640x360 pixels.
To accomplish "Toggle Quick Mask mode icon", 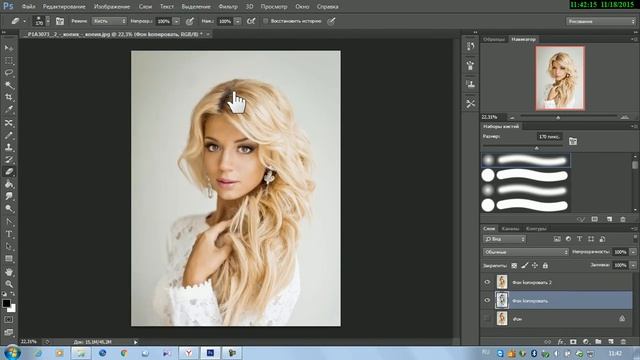I will (9, 320).
